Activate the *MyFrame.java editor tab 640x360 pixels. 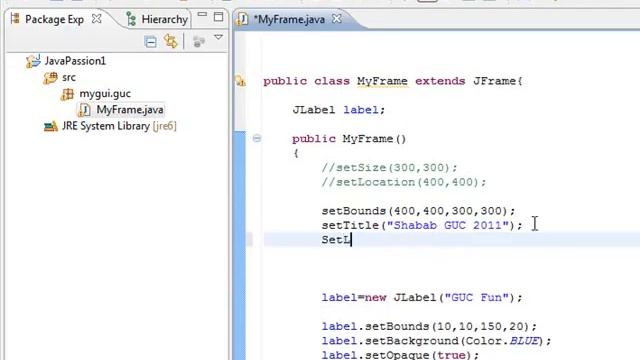coord(289,19)
